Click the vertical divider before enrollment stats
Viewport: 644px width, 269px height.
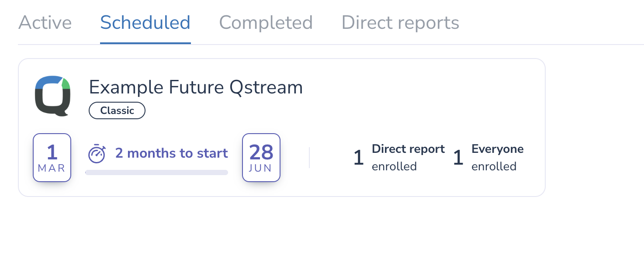[x=309, y=158]
